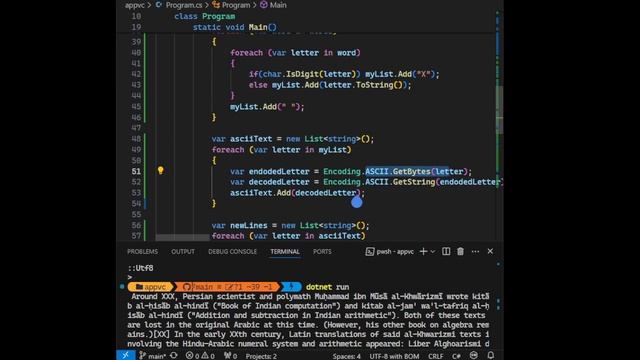The image size is (640, 360).
Task: Click the pwsh - appvc terminal label
Action: pyautogui.click(x=395, y=251)
